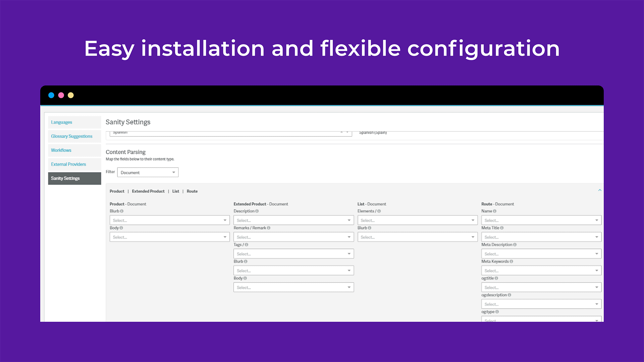Jump to the Route anchor link
Screen dimensions: 644x362
click(192, 191)
